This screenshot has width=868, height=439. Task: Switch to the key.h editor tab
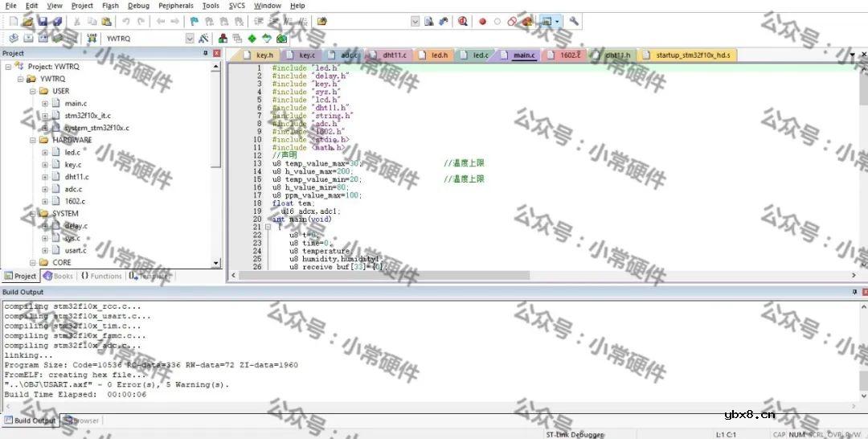(x=259, y=55)
